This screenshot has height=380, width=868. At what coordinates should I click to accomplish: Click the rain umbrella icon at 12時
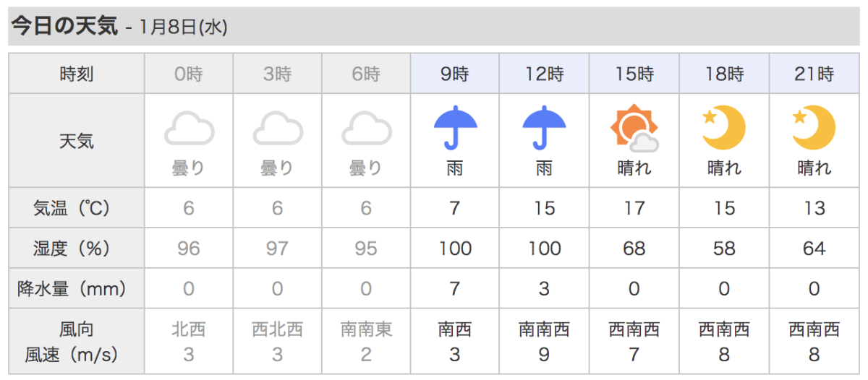coord(544,127)
